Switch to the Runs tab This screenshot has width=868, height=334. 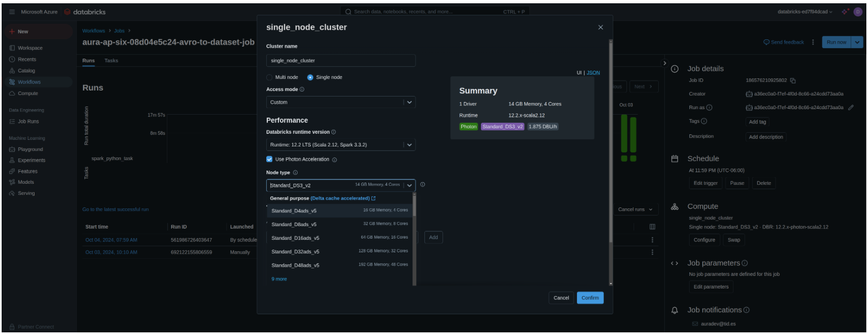click(x=88, y=60)
